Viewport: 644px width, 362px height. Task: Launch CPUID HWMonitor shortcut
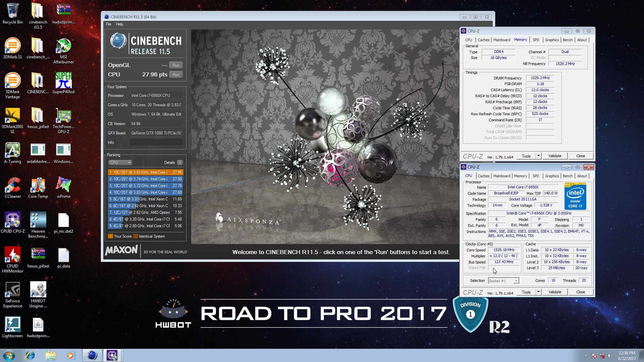coord(12,260)
